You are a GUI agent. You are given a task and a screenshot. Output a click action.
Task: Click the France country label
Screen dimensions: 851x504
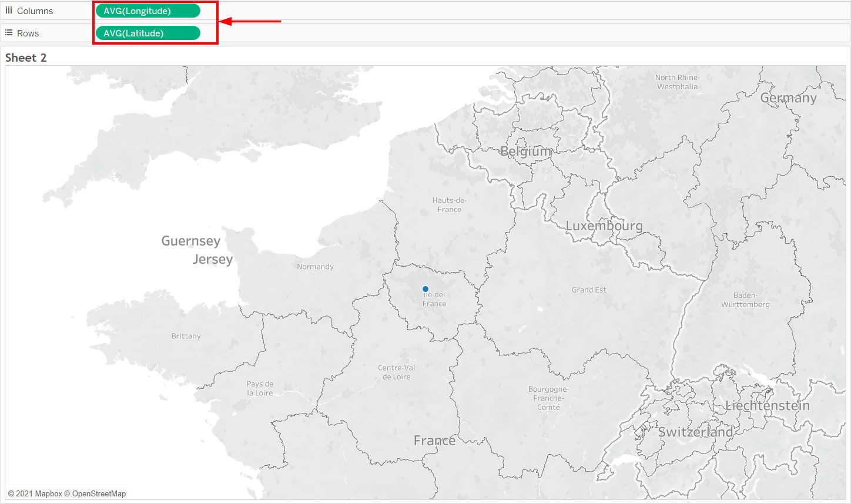[x=434, y=441]
